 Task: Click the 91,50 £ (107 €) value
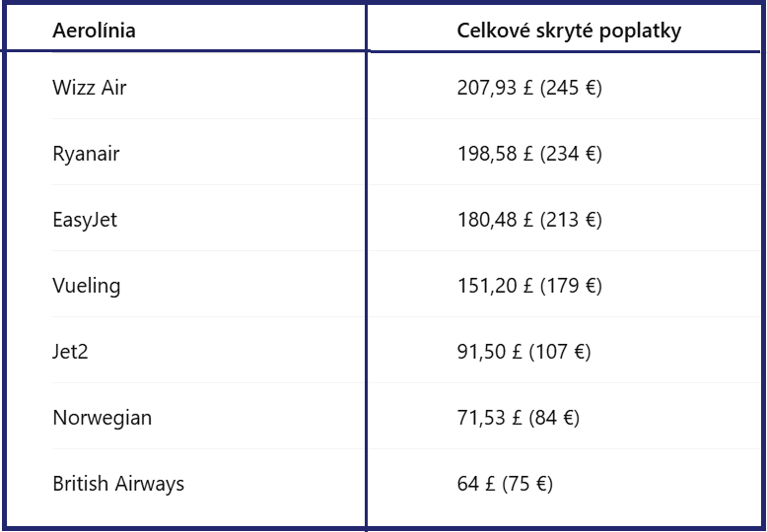[523, 352]
